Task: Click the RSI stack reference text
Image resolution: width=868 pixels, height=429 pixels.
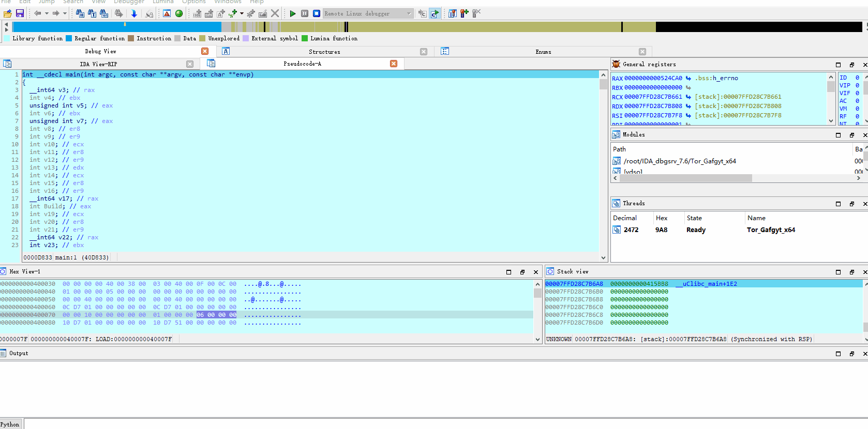Action: point(738,115)
